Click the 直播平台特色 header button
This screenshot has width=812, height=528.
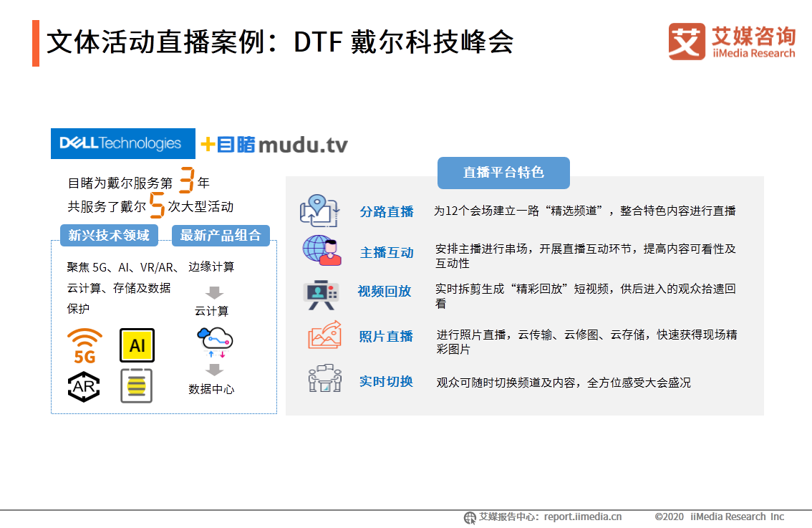tap(504, 173)
